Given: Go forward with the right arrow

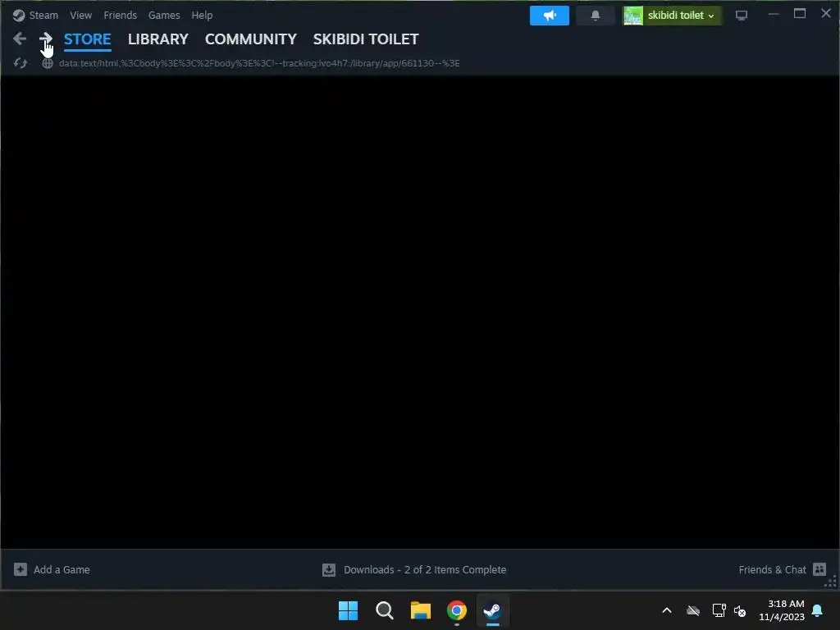Looking at the screenshot, I should [x=46, y=39].
